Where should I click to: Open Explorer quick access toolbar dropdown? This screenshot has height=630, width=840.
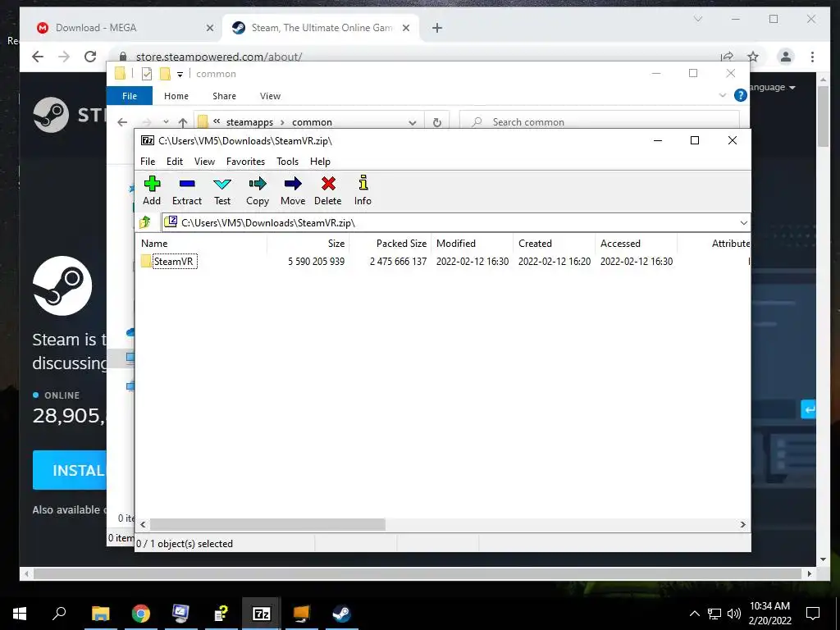pyautogui.click(x=180, y=74)
